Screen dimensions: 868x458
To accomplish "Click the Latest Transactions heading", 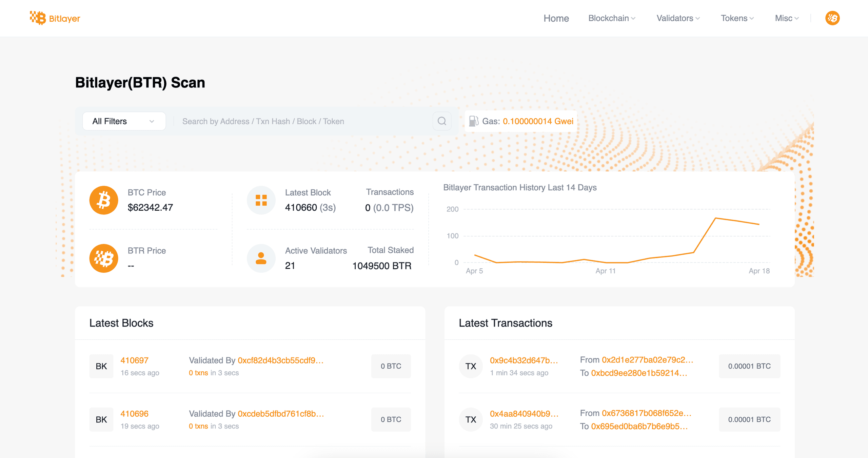I will [506, 323].
